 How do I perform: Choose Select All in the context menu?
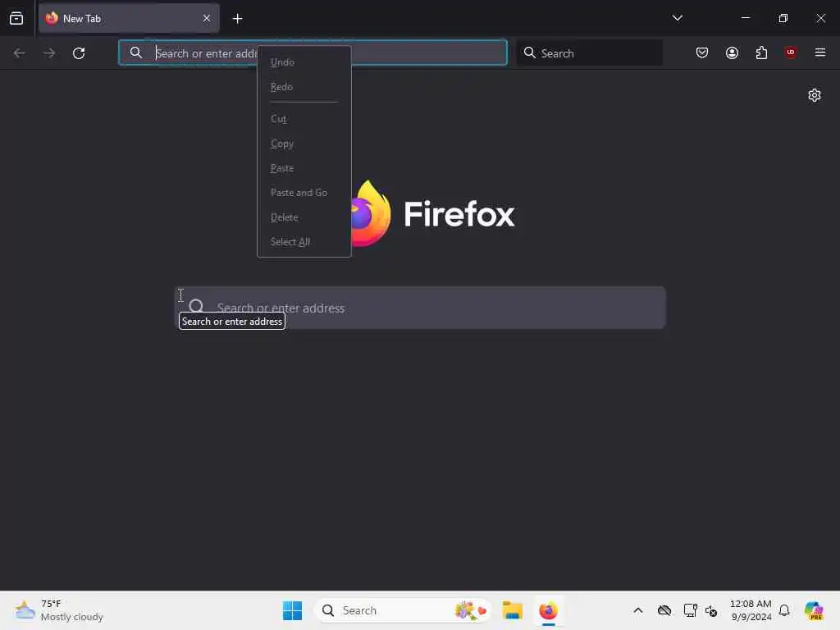tap(304, 242)
